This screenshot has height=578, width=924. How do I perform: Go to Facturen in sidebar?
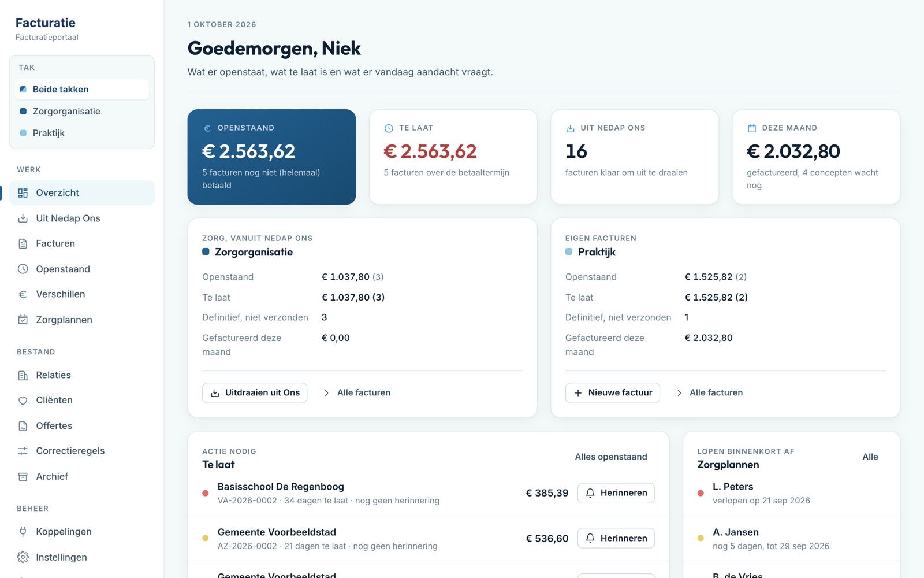[82, 244]
